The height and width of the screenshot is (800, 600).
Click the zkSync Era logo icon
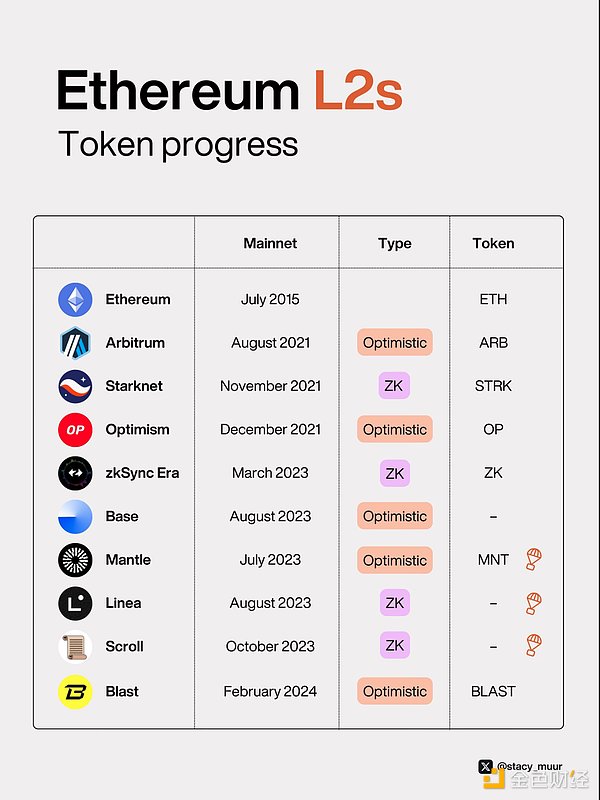(75, 473)
